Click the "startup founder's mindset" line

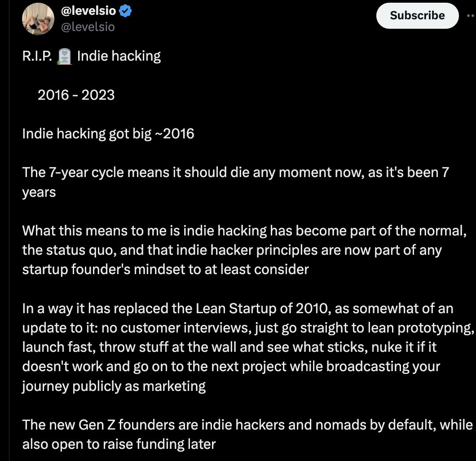click(x=165, y=270)
